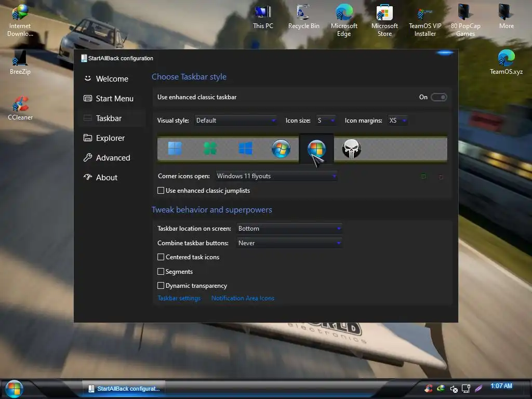Click the purple feather tray icon
The image size is (532, 399).
click(x=478, y=388)
